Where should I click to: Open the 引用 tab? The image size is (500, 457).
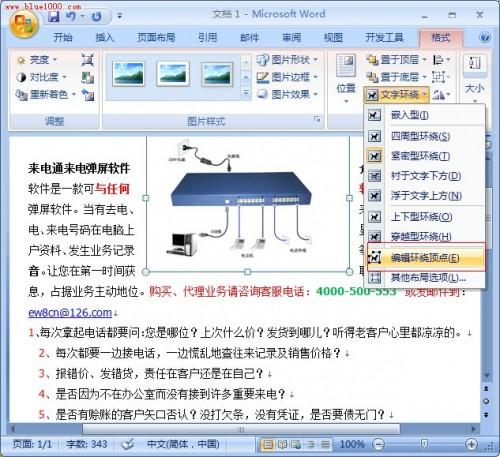pyautogui.click(x=207, y=38)
